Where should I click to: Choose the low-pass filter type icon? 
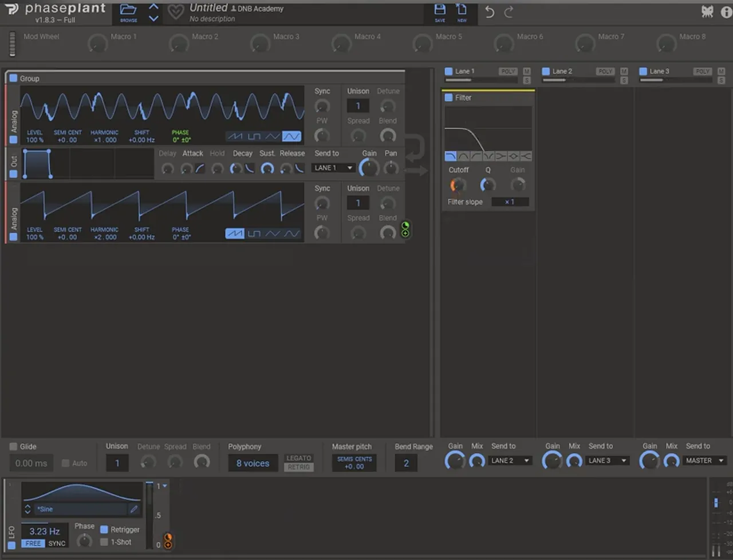(451, 156)
